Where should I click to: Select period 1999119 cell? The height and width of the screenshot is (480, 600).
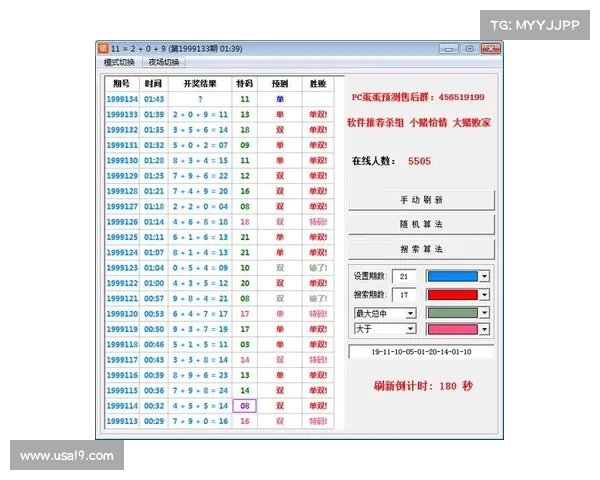122,329
